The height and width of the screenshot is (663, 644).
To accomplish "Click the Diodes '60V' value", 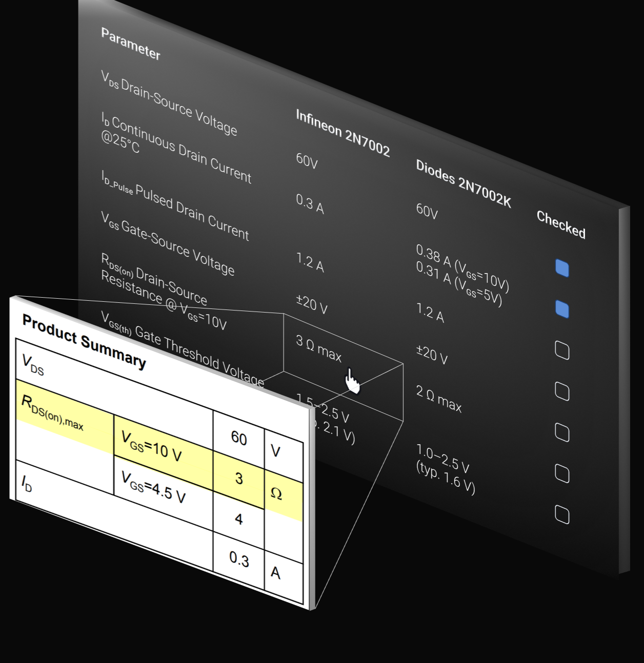I will coord(427,211).
